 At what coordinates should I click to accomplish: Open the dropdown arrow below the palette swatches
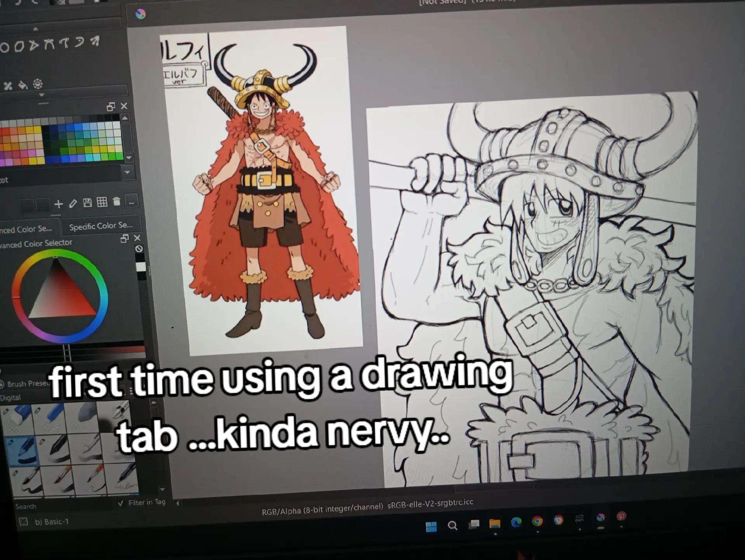point(127,172)
